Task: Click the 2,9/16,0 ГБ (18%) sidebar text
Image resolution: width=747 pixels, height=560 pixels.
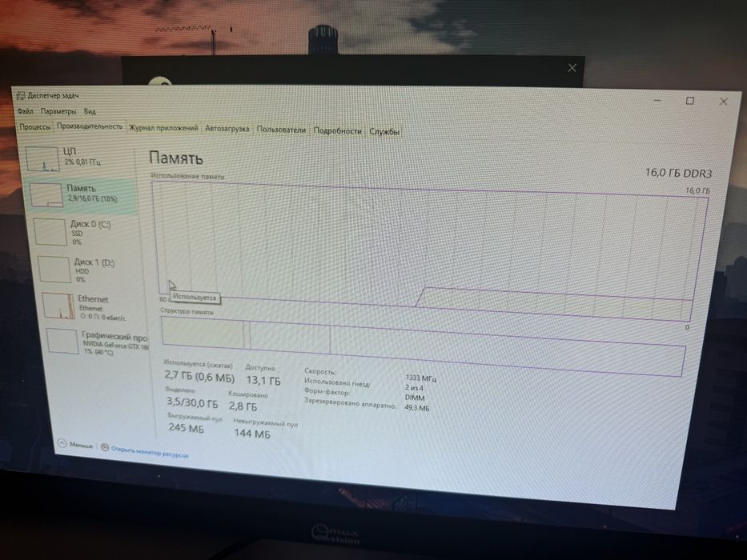Action: pos(92,198)
